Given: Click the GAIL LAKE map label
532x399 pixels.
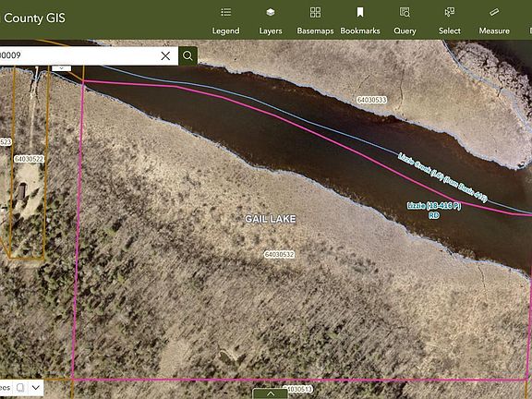Looking at the screenshot, I should [x=271, y=219].
